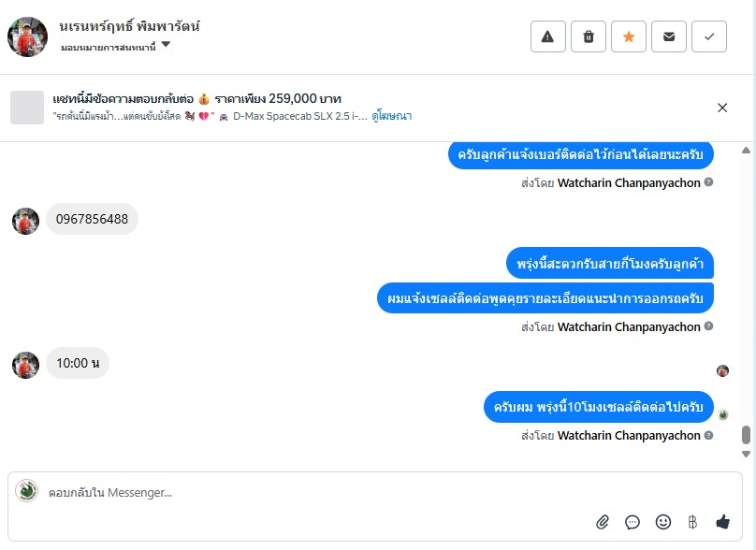Screen dimensions: 756x550
Task: Mark conversation as done with checkmark
Action: [x=708, y=36]
